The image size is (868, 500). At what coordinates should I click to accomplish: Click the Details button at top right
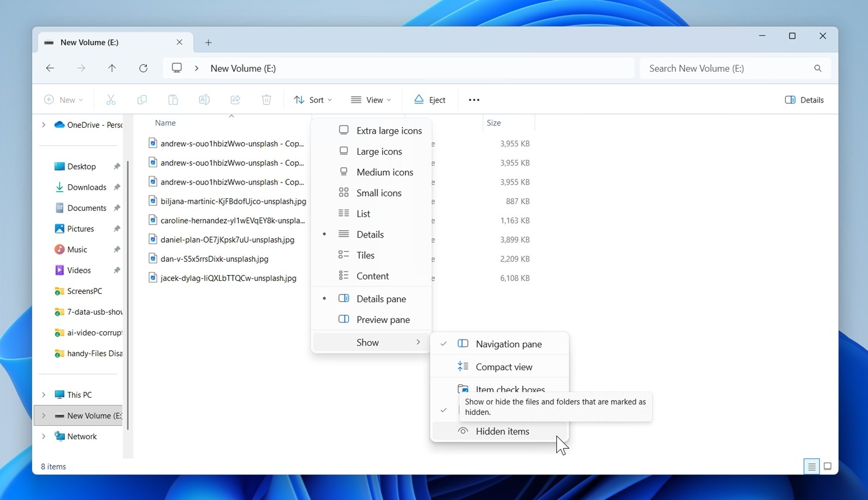point(804,100)
